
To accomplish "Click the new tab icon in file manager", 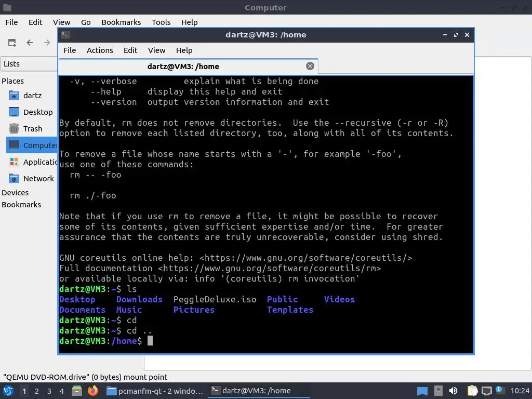I will 12,43.
